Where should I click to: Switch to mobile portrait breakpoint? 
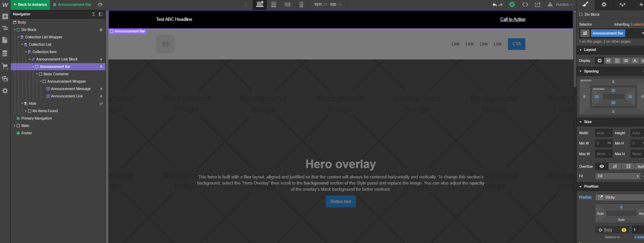point(301,4)
